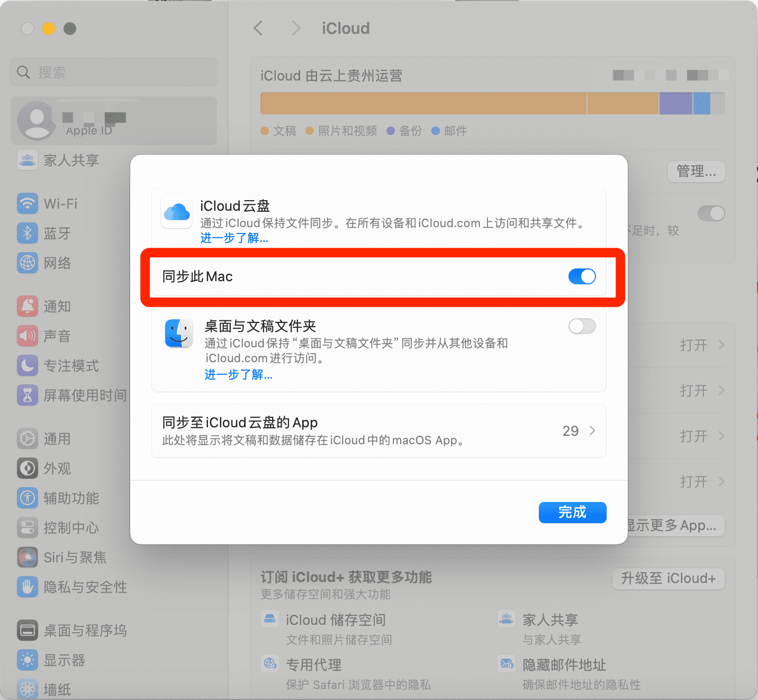Click the Wi-Fi icon in sidebar
Viewport: 758px width, 700px height.
click(x=28, y=204)
